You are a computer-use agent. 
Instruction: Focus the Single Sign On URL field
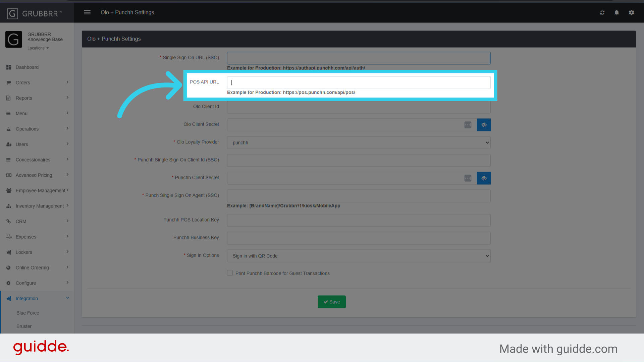click(359, 58)
